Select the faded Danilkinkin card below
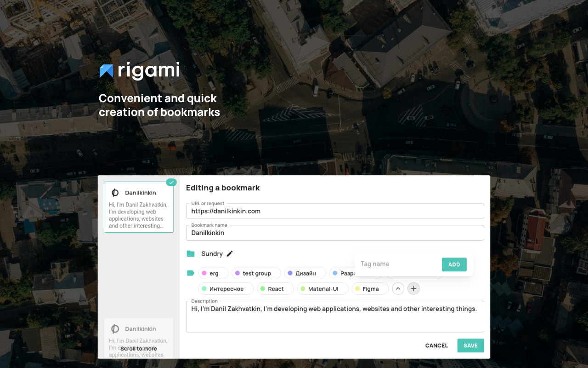Screen dimensions: 588x368 (139, 338)
